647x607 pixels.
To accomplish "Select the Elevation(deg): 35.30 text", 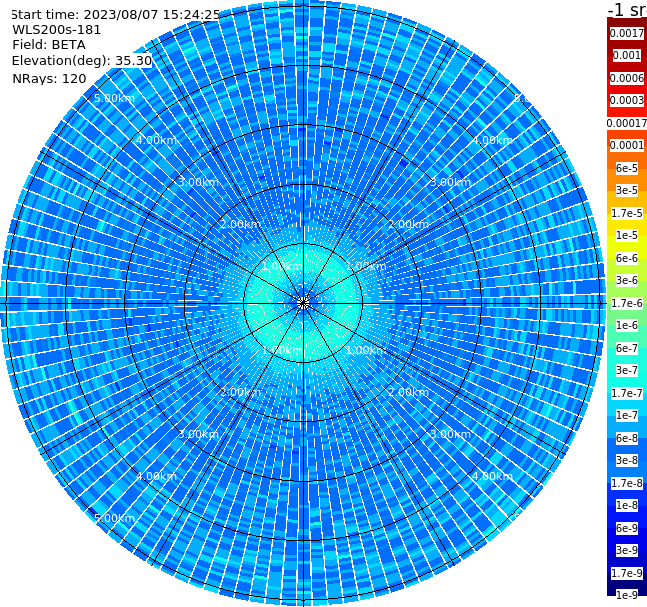I will 82,61.
